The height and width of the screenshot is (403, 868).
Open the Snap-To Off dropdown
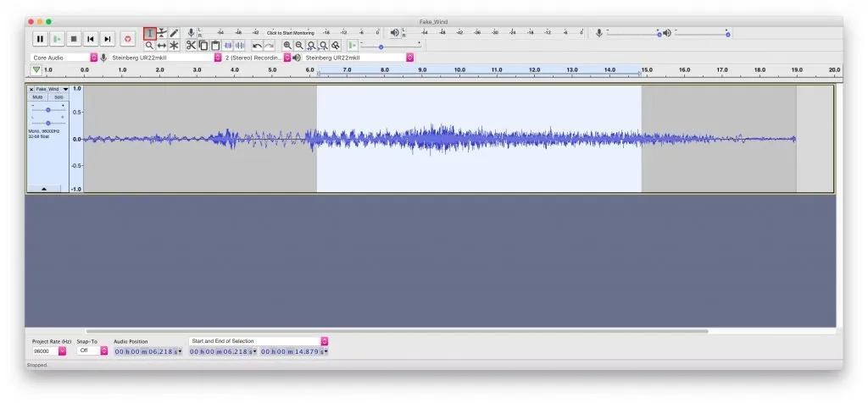(104, 351)
